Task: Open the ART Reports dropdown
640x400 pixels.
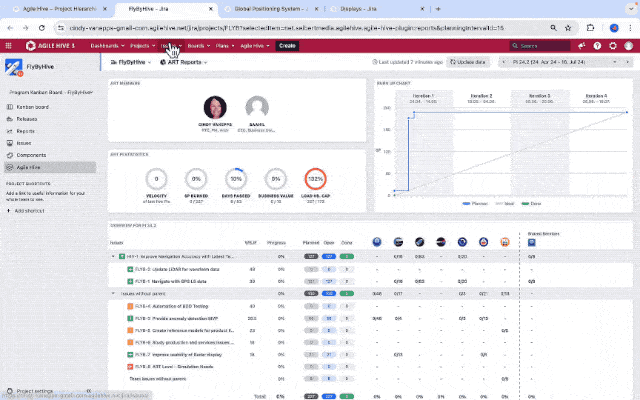Action: (x=184, y=62)
